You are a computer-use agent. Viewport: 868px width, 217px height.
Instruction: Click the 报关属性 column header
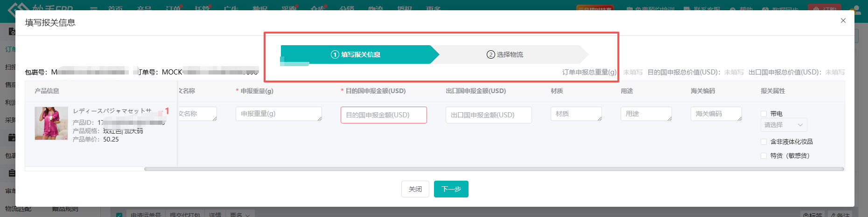coord(773,91)
